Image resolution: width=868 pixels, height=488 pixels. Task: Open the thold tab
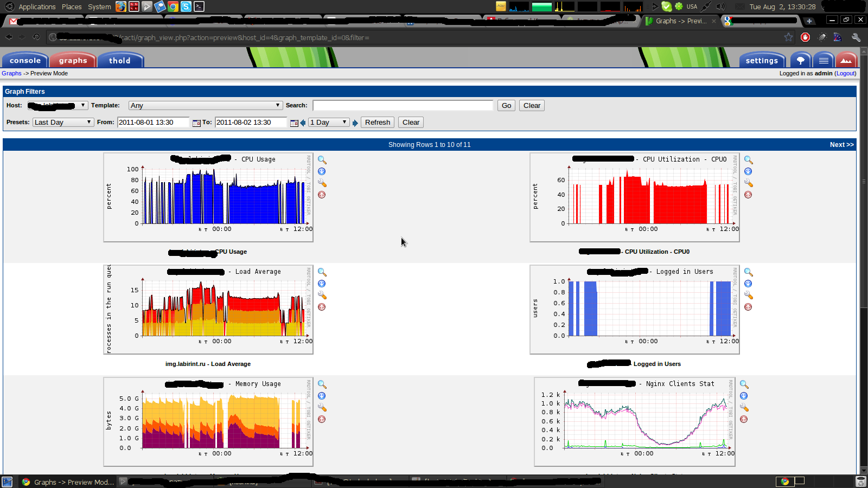120,60
